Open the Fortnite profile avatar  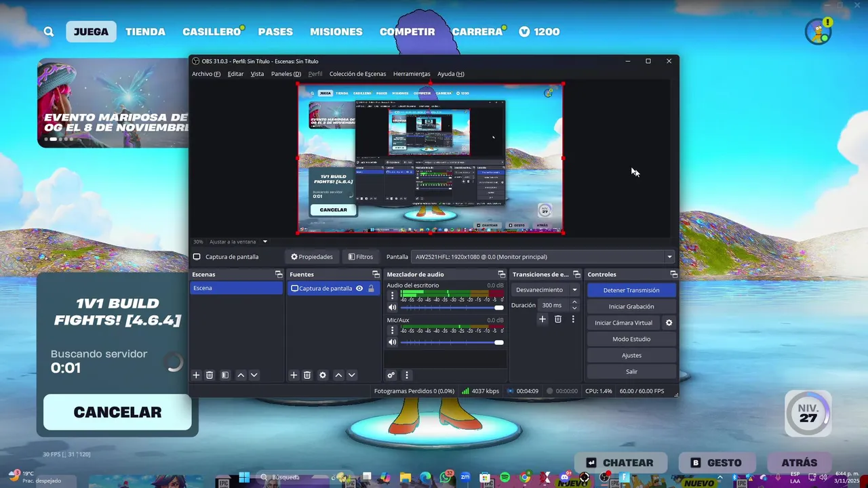[818, 31]
